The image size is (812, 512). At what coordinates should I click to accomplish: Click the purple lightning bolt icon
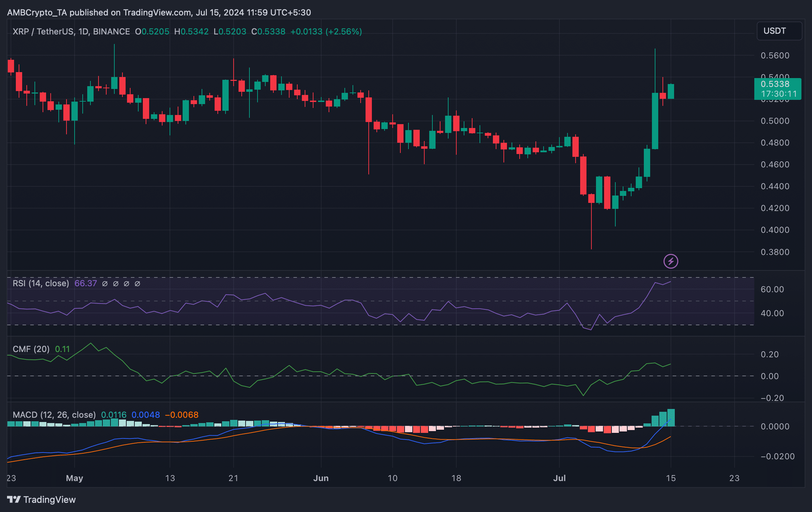671,261
